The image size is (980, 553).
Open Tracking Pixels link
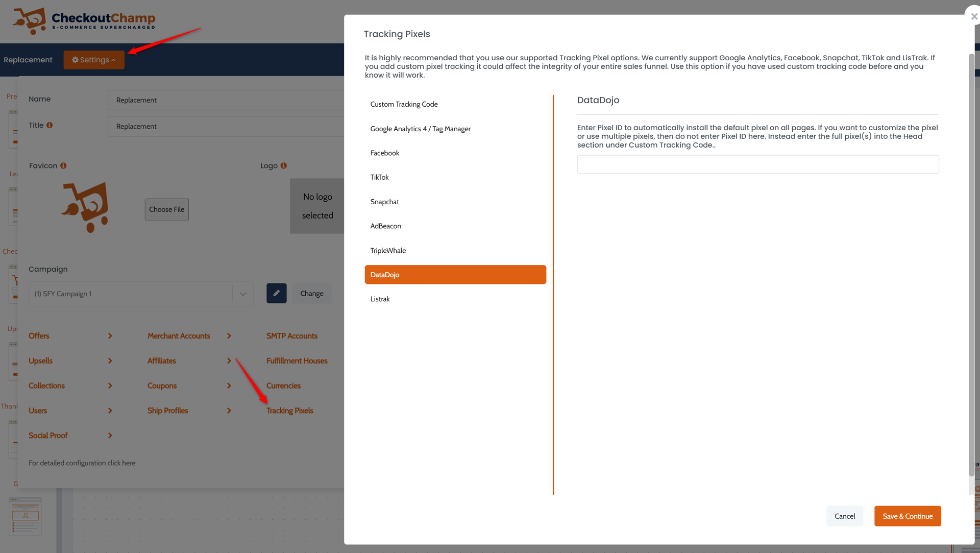point(289,411)
